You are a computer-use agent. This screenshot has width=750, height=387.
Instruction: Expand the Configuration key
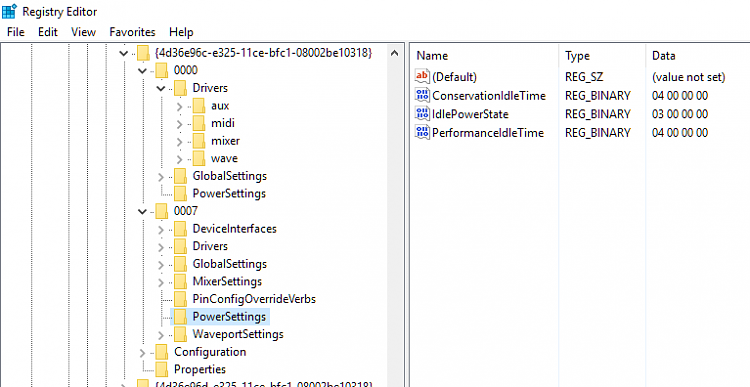(x=143, y=353)
